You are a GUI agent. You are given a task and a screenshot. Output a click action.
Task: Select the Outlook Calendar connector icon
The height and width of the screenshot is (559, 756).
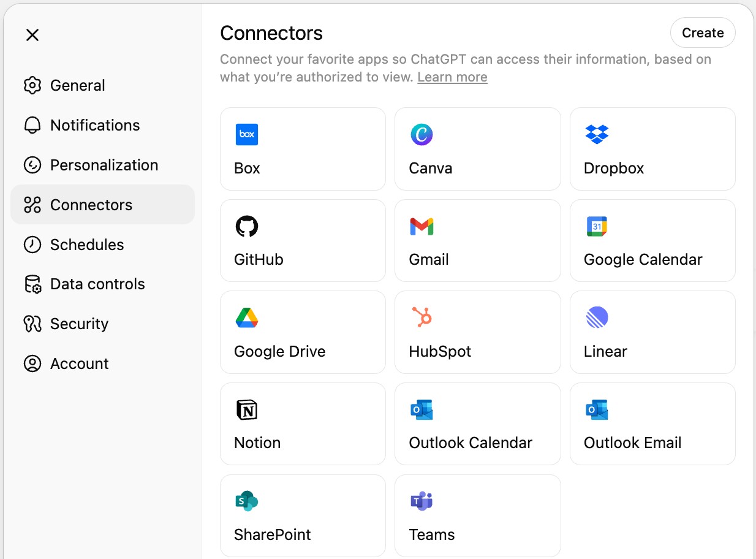[x=421, y=409]
